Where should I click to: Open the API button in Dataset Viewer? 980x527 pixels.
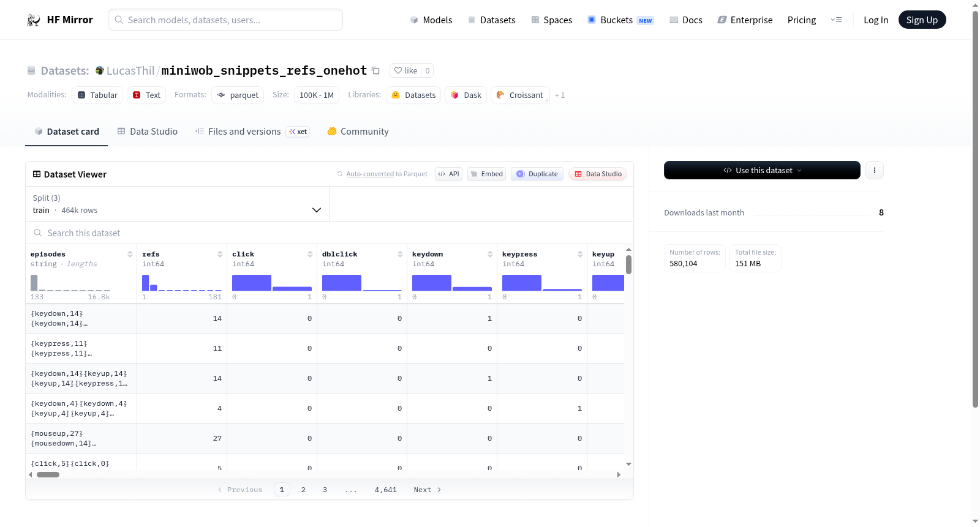coord(448,174)
